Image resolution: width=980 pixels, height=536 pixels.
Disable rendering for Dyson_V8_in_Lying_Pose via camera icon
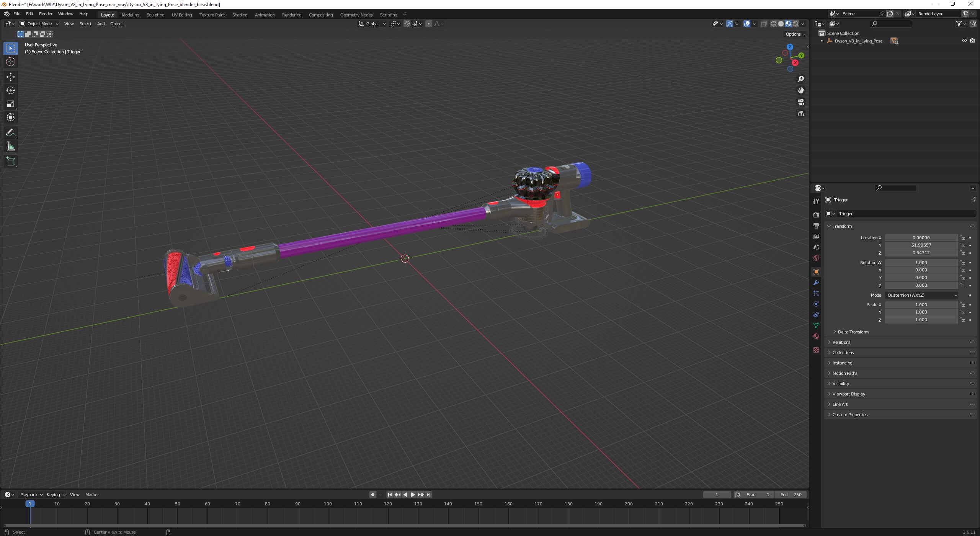click(972, 41)
